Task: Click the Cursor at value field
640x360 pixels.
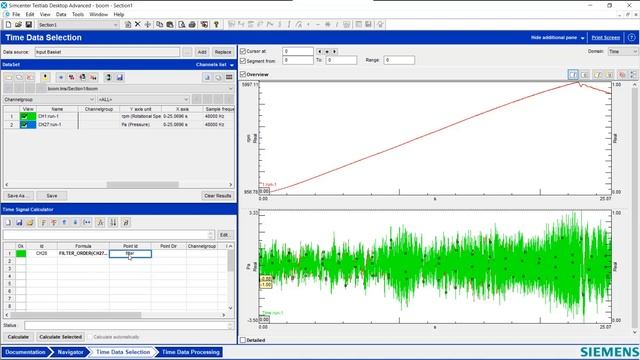Action: 298,51
